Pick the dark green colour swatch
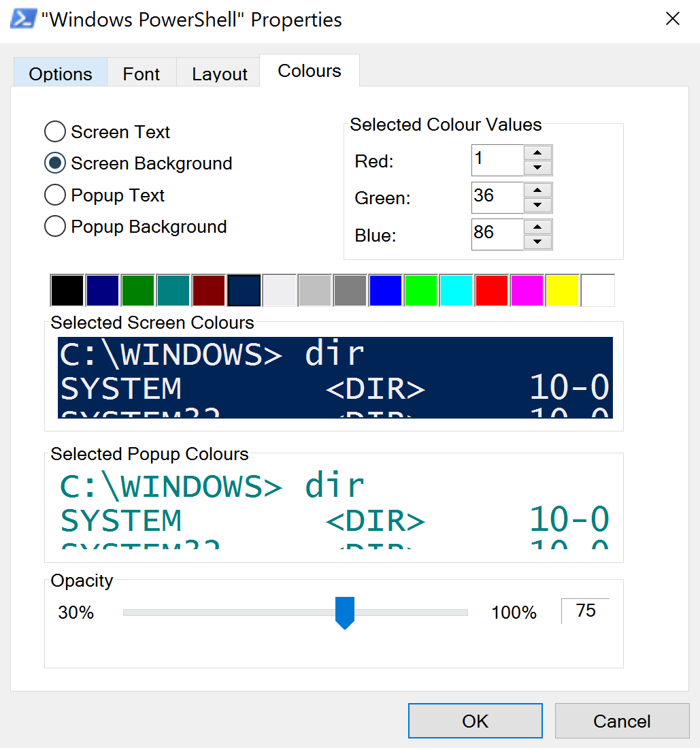This screenshot has height=748, width=700. (x=138, y=290)
